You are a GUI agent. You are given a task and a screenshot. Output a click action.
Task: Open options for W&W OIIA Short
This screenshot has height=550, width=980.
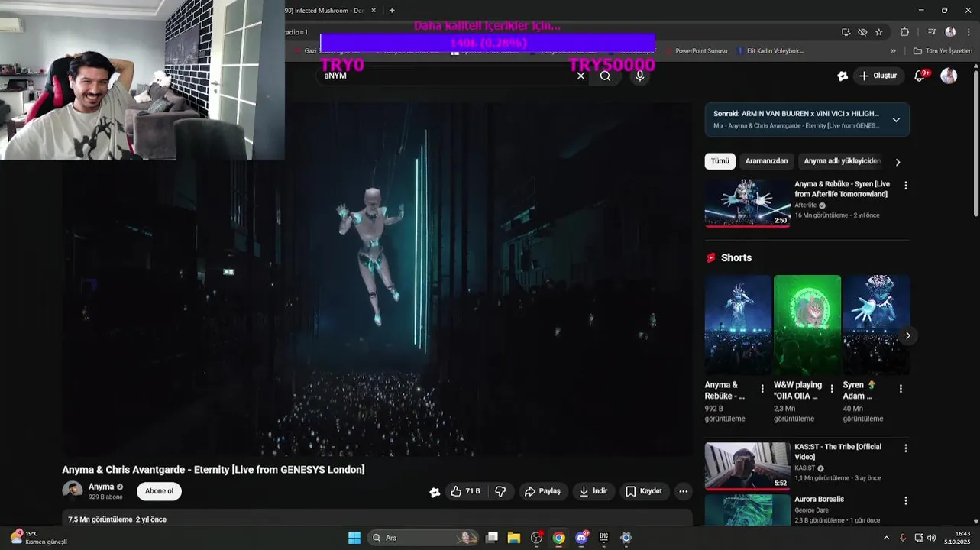(x=832, y=389)
